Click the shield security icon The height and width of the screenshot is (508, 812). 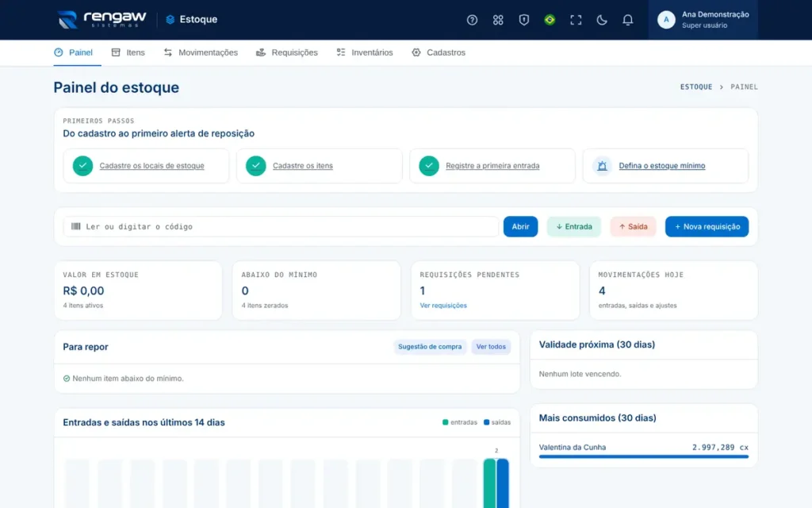point(523,20)
